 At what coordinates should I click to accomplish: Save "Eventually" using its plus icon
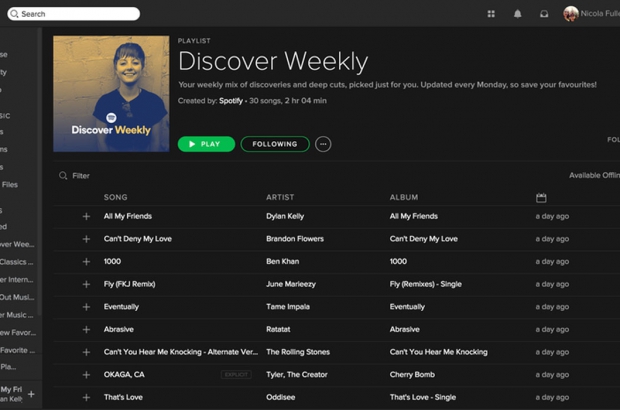pyautogui.click(x=86, y=307)
